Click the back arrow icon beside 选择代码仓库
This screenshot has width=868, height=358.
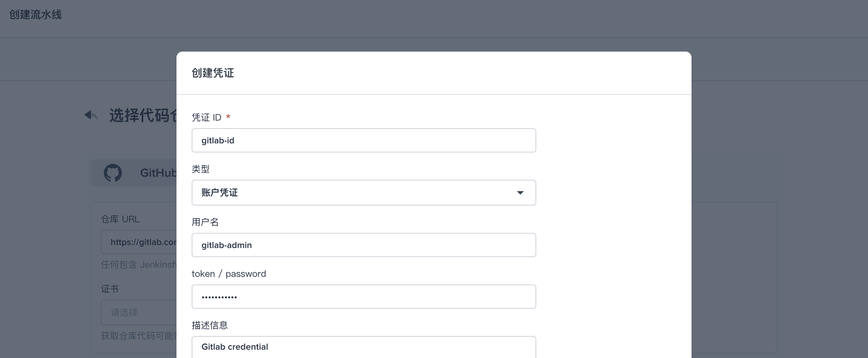(x=91, y=115)
